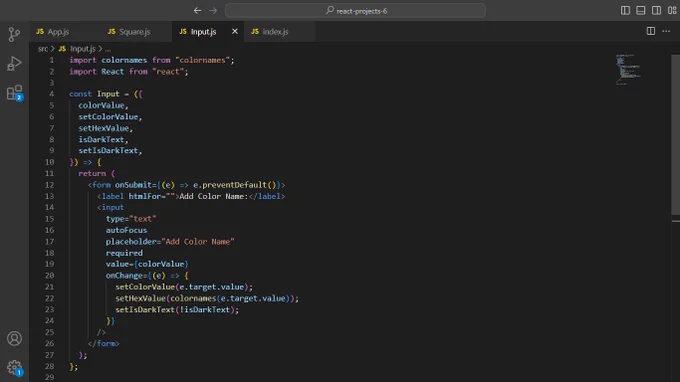
Task: Click "const Input" declaration text
Action: click(x=94, y=94)
